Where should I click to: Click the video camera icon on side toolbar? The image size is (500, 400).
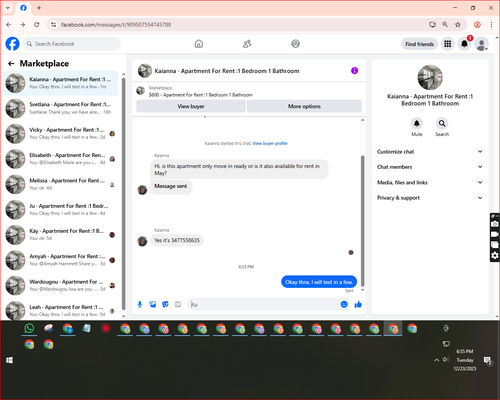495,235
